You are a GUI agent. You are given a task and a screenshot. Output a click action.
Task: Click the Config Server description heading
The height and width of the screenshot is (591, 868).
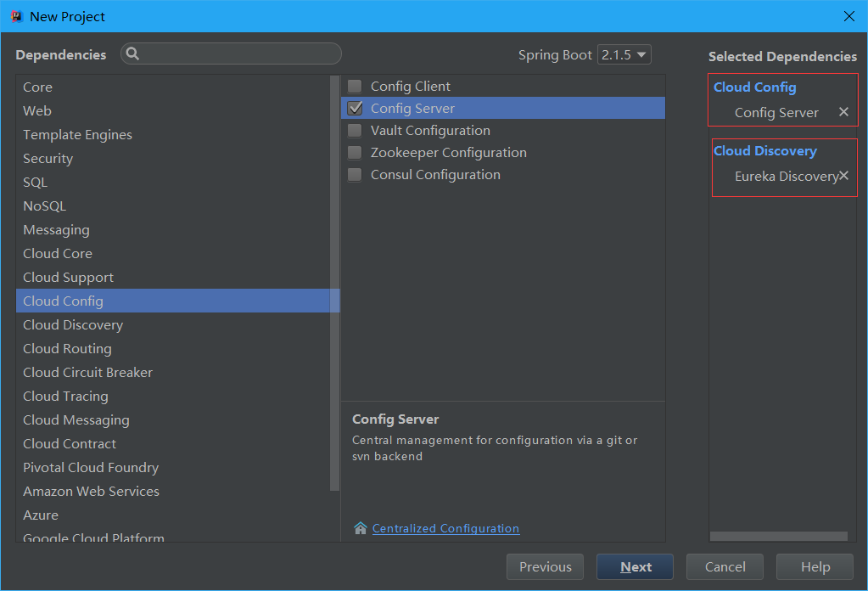[395, 419]
